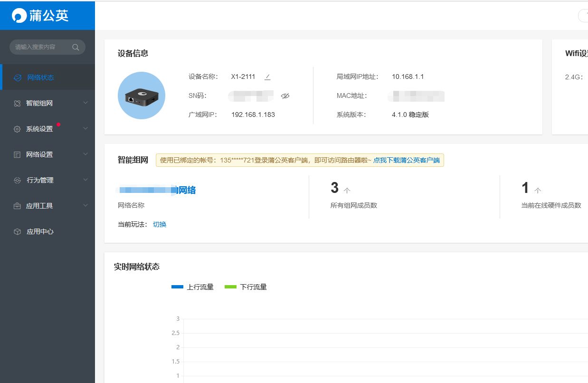Click the 4.1.0 稳定版 version text
Viewport: 588px width, 383px height.
(410, 115)
